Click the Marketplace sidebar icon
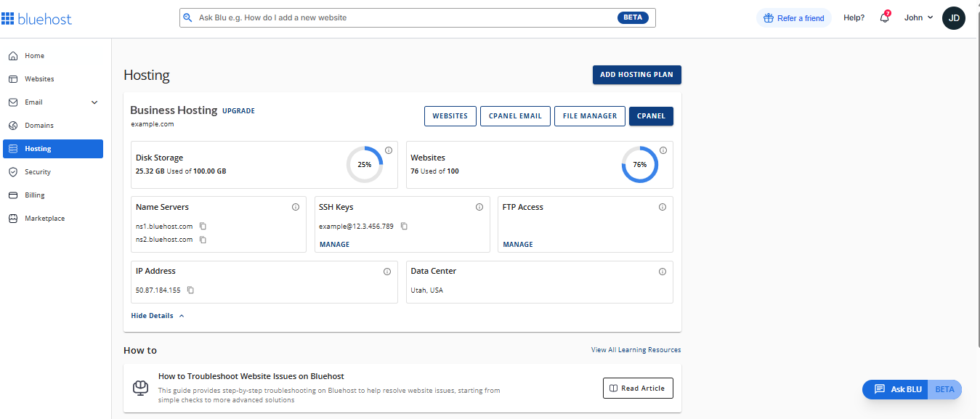Image resolution: width=980 pixels, height=419 pixels. (x=13, y=218)
